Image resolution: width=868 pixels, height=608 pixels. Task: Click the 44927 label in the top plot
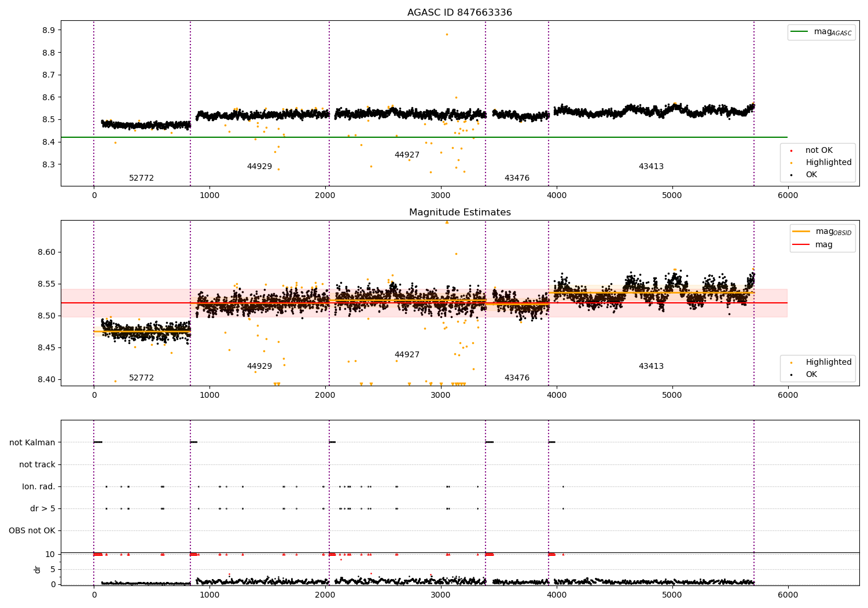tap(407, 155)
